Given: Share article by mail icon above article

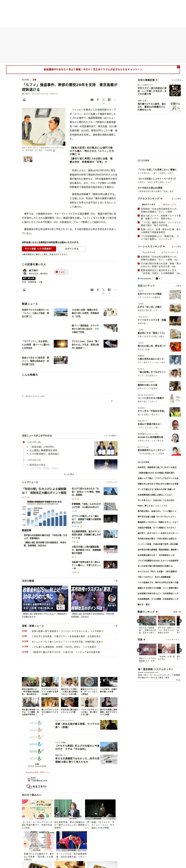Looking at the screenshot, I should [92, 100].
